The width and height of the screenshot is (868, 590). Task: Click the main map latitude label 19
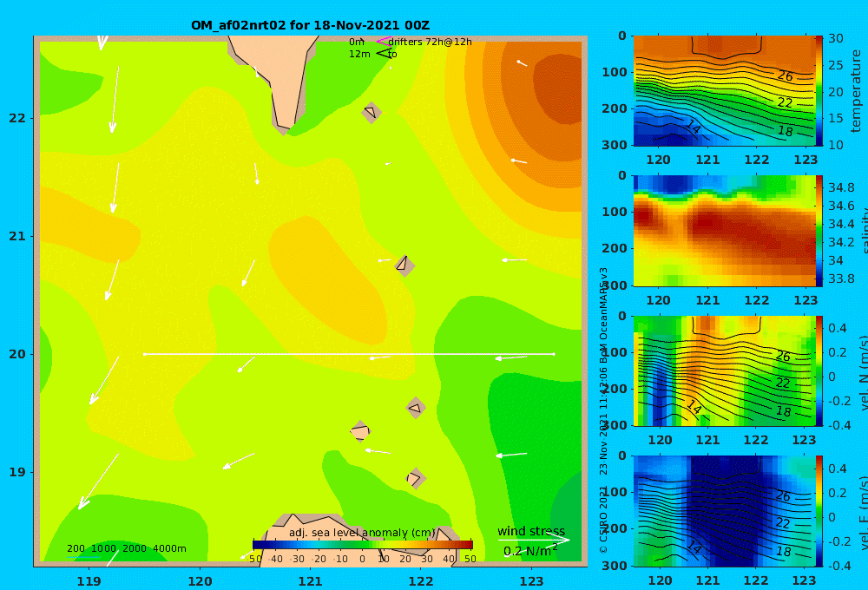17,472
